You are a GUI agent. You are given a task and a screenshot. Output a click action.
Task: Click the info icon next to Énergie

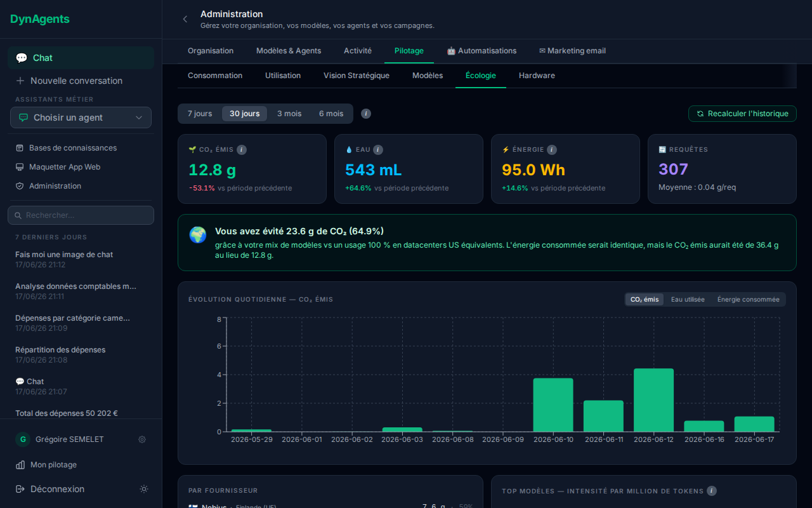pos(552,150)
